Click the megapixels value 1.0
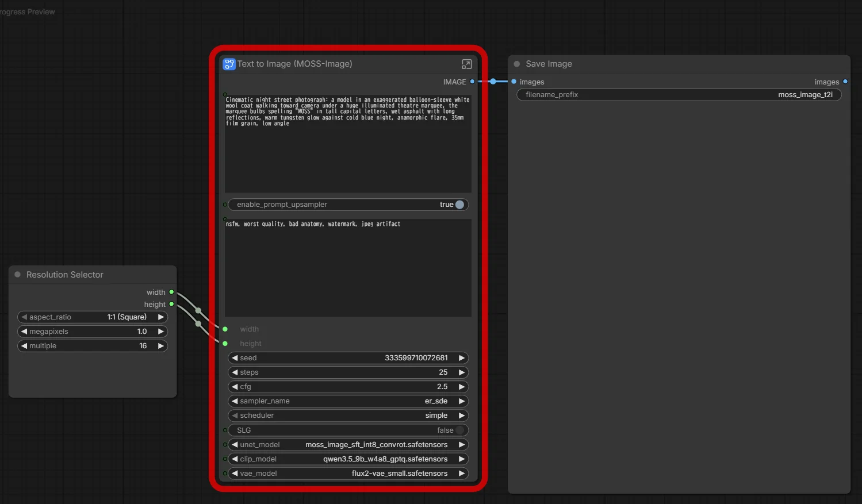The height and width of the screenshot is (504, 862). 142,332
